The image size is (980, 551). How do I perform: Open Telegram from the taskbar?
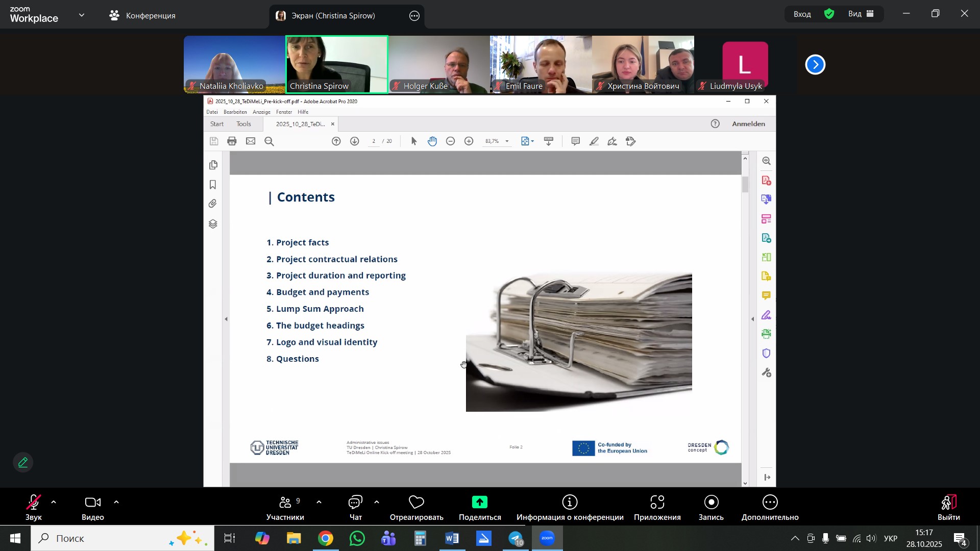click(x=516, y=538)
